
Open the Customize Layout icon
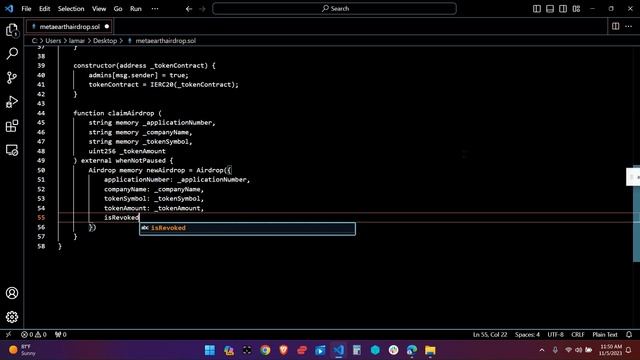[x=576, y=9]
